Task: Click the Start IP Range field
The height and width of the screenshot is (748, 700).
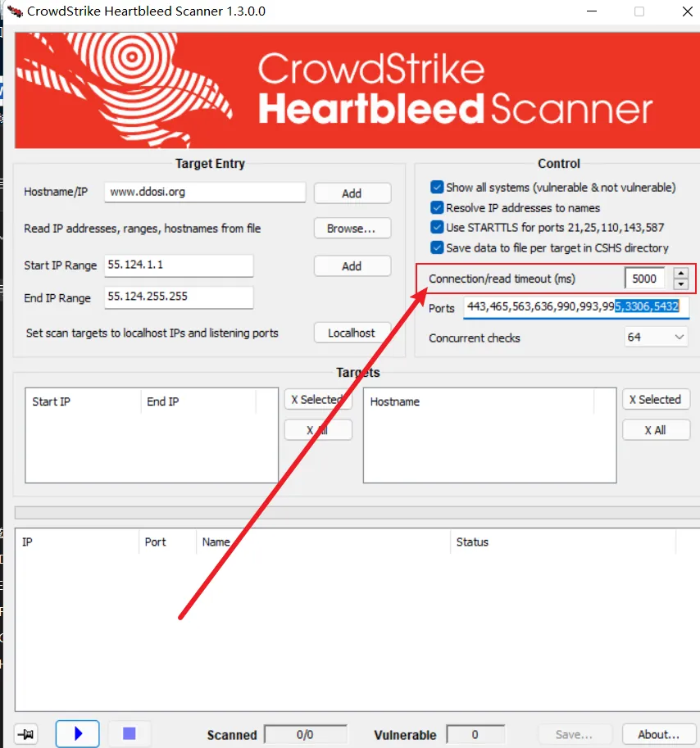Action: pos(179,265)
